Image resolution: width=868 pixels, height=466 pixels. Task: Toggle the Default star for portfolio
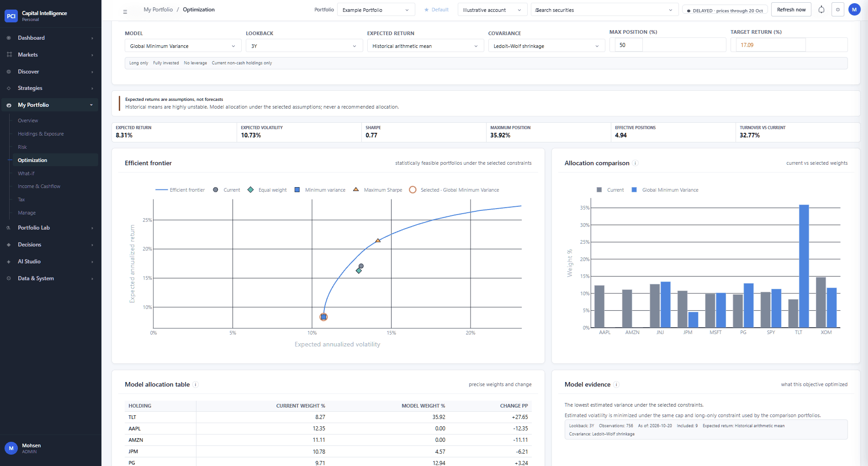(436, 10)
